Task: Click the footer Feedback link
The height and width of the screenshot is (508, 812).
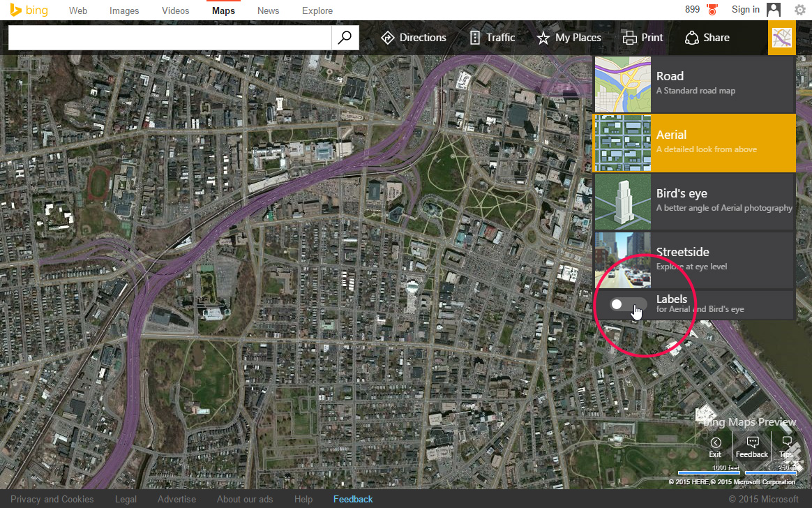Action: coord(353,499)
